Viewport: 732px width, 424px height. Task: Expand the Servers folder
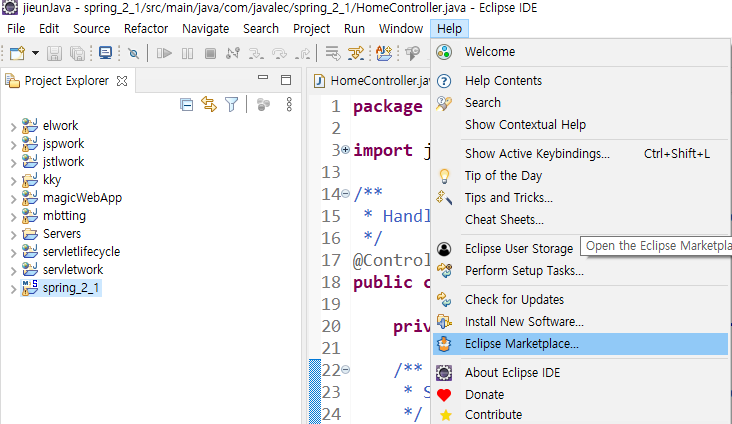(13, 235)
